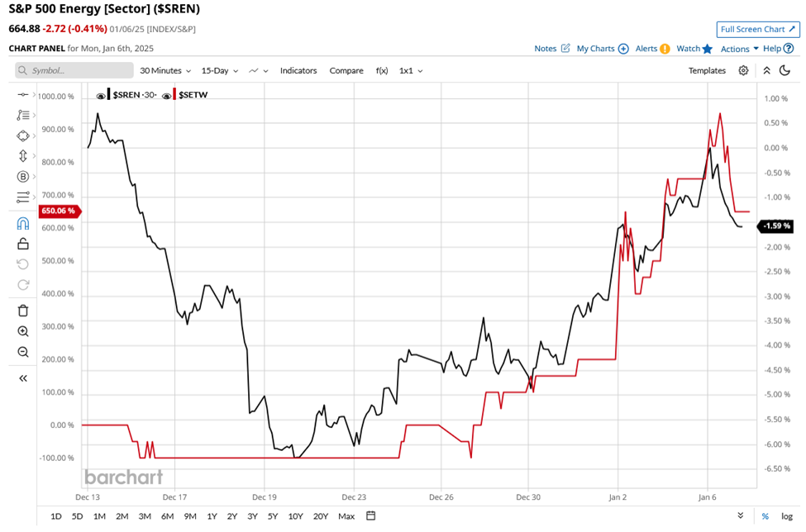This screenshot has width=806, height=532.
Task: Hide the $SETW series with eye icon
Action: pos(167,97)
